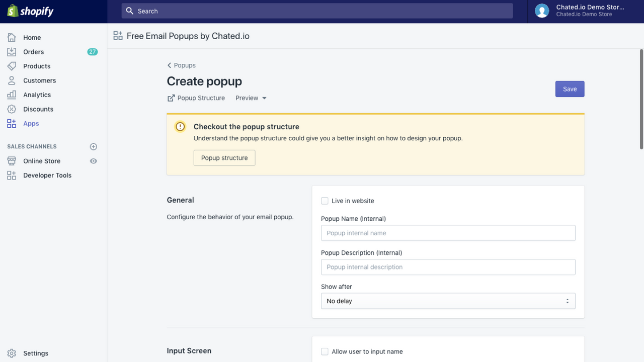Screen dimensions: 644x362
Task: Check Allow user to input name
Action: click(325, 351)
